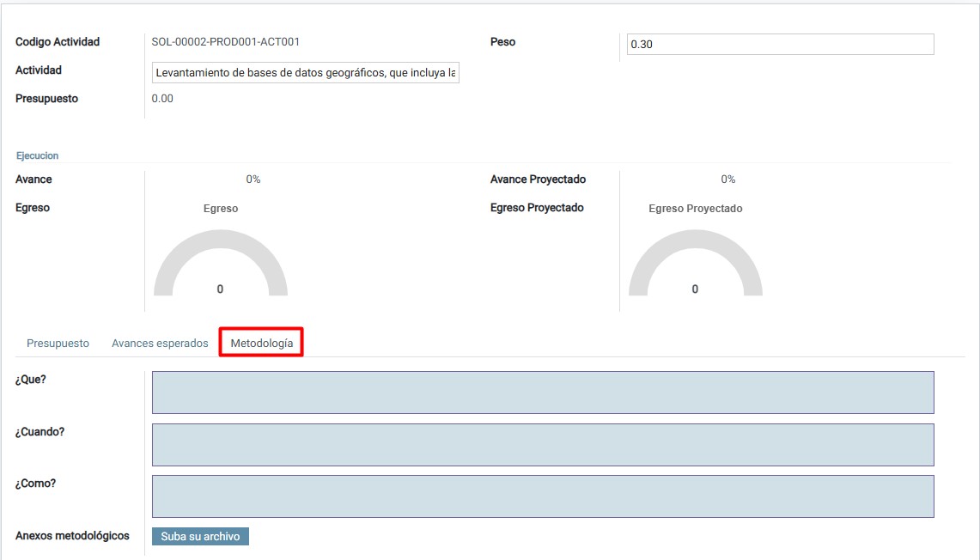Click the Presupuesto value 0.00

[x=162, y=99]
